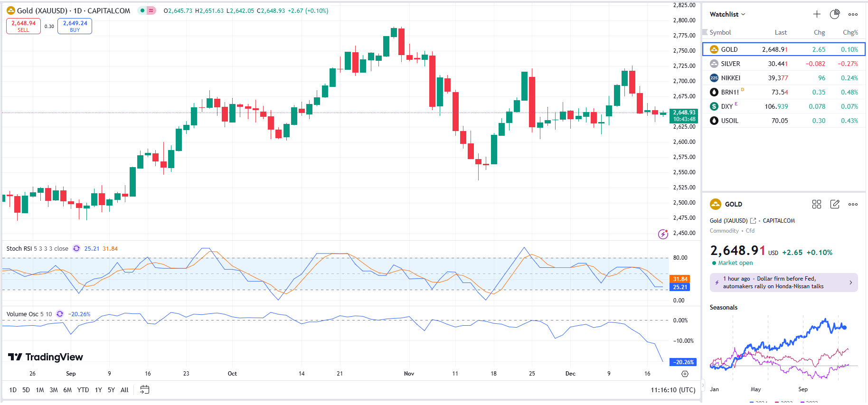
Task: Open the three-dots menu in Watchlist header
Action: pyautogui.click(x=853, y=14)
